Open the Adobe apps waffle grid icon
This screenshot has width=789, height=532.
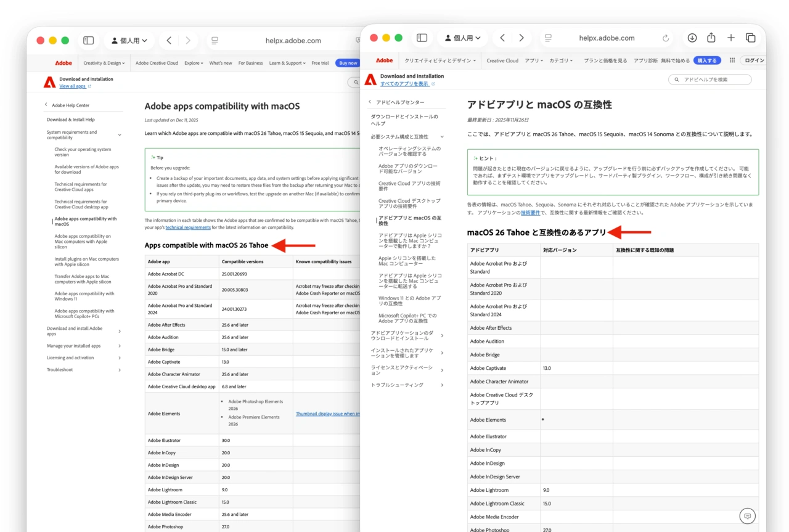tap(734, 60)
